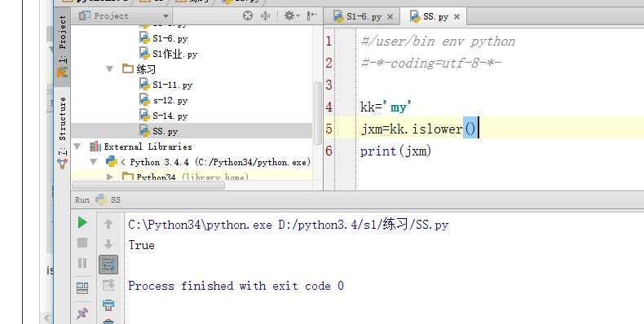Switch to the S1-6.py editor tab
The image size is (644, 324).
point(364,17)
